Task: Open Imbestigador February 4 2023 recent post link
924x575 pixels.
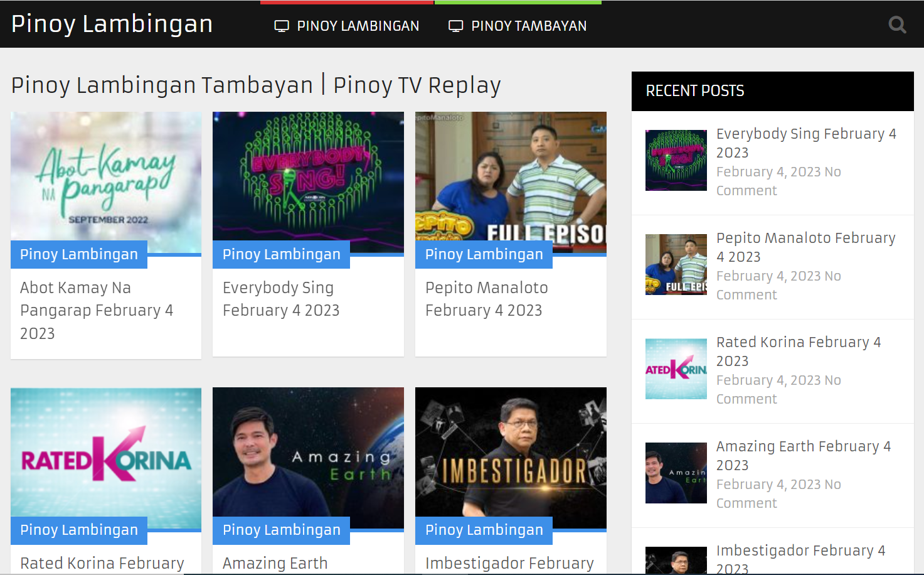Action: (x=801, y=559)
